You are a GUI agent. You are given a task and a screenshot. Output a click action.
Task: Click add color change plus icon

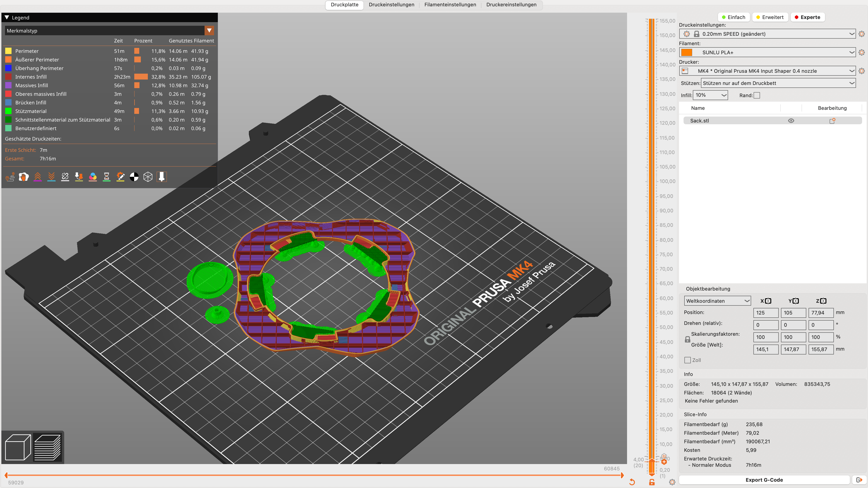[664, 462]
